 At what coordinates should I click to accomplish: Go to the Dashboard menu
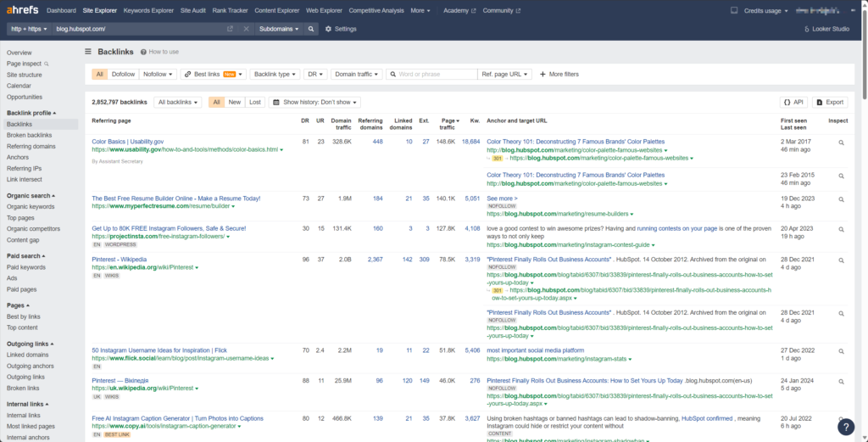coord(61,10)
